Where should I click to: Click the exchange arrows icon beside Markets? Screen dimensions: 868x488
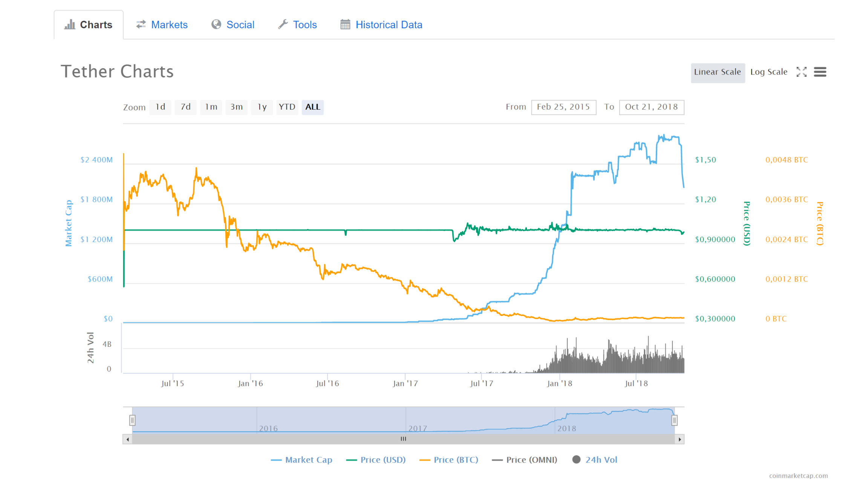(x=141, y=24)
